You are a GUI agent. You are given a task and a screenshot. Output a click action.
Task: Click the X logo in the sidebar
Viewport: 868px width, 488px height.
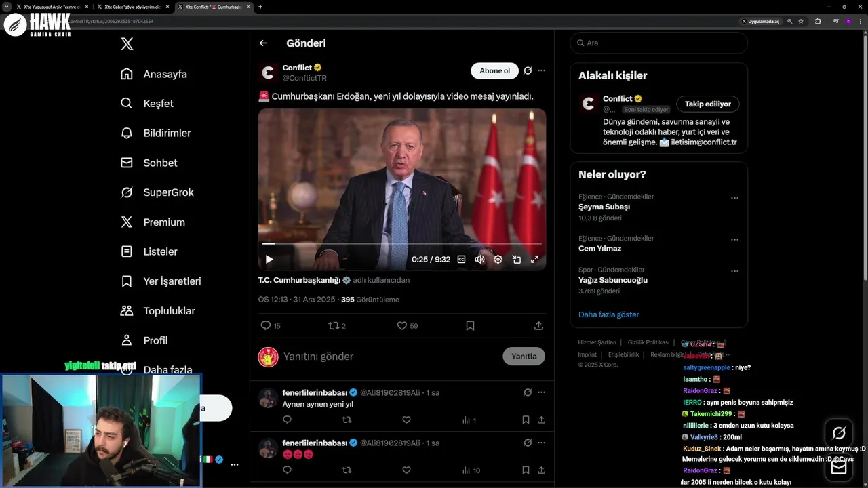pyautogui.click(x=127, y=44)
